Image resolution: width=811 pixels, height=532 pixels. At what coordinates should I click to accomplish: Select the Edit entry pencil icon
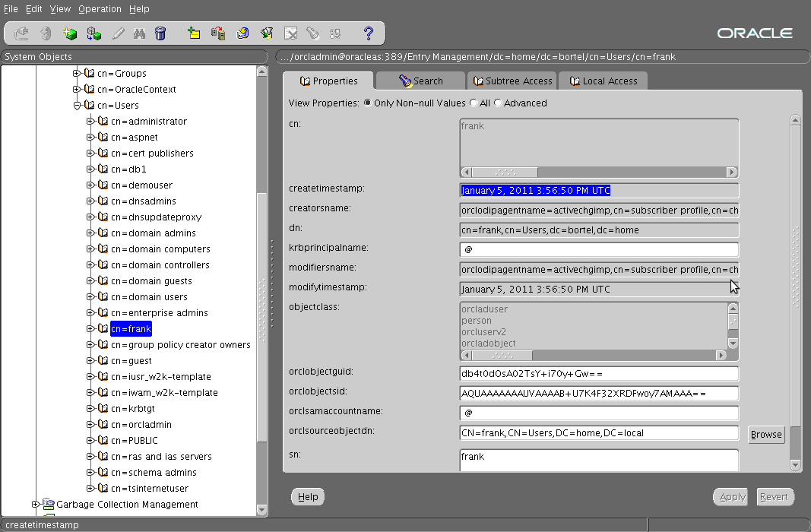(x=116, y=33)
